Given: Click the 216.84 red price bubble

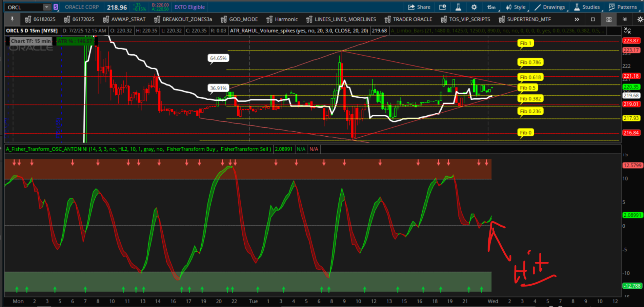Looking at the screenshot, I should tap(631, 133).
